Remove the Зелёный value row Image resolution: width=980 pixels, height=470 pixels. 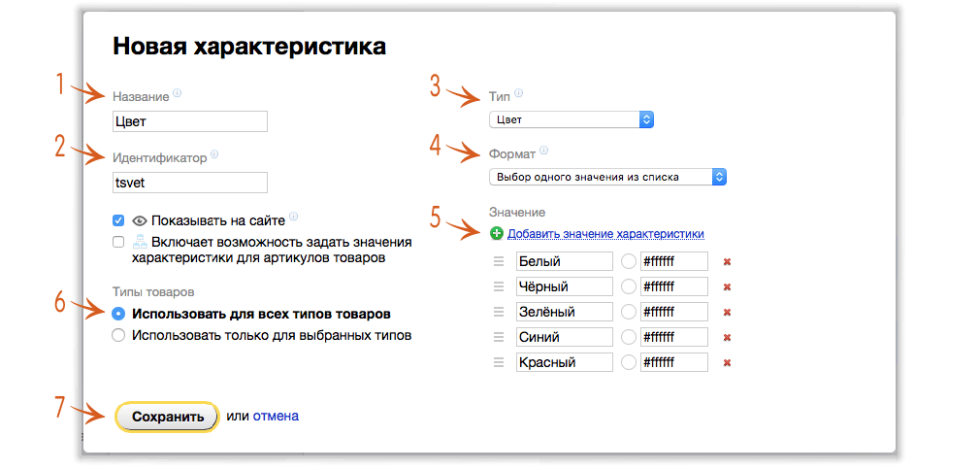(727, 313)
